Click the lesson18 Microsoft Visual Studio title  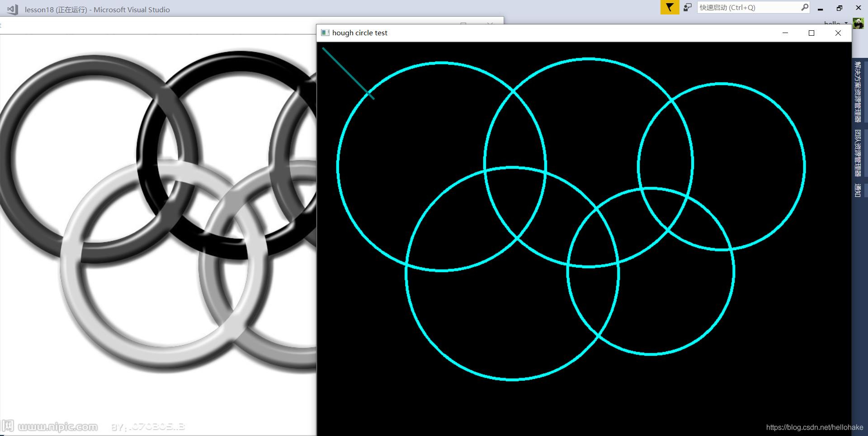pos(97,9)
